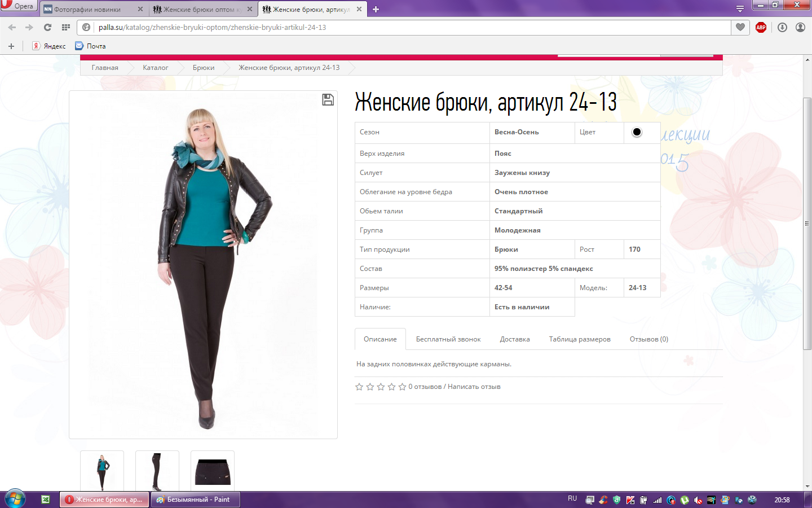The height and width of the screenshot is (508, 812).
Task: Switch to the Безымянный - Paint window
Action: tap(195, 500)
